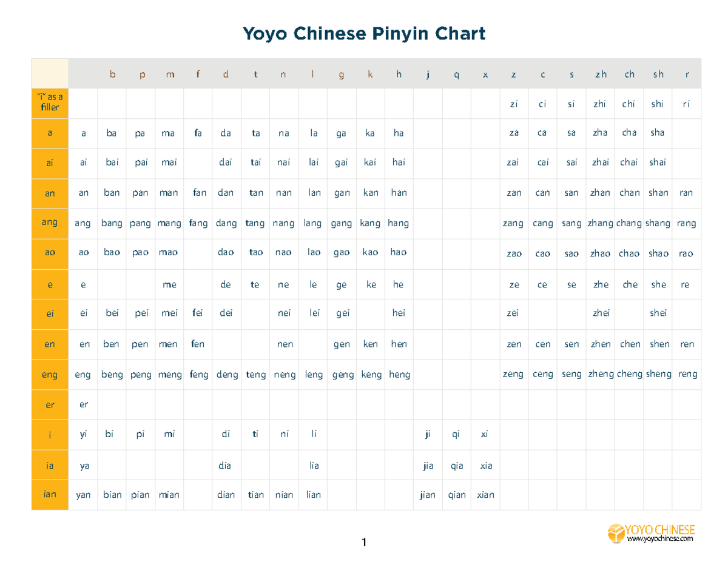Select the 'ang' row header
The height and width of the screenshot is (562, 728).
(50, 222)
